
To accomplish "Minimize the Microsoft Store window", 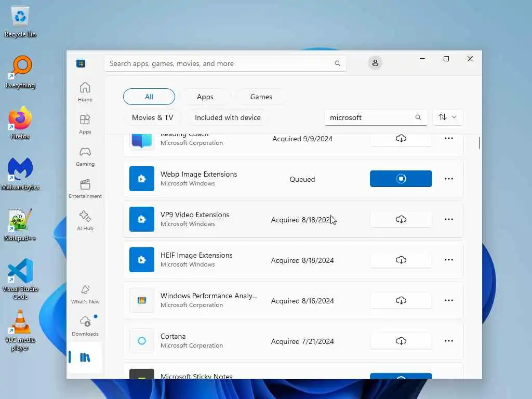I will [x=422, y=59].
